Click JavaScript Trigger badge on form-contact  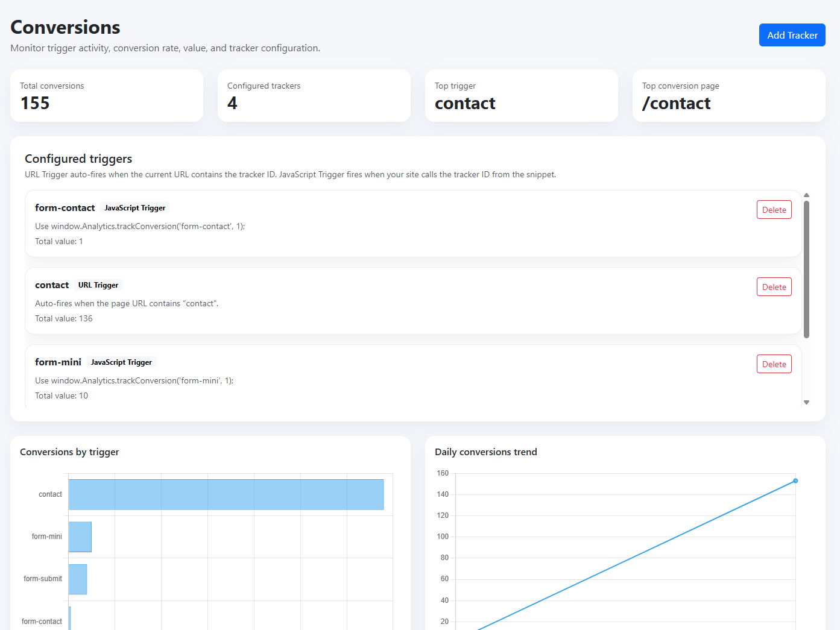pyautogui.click(x=134, y=208)
